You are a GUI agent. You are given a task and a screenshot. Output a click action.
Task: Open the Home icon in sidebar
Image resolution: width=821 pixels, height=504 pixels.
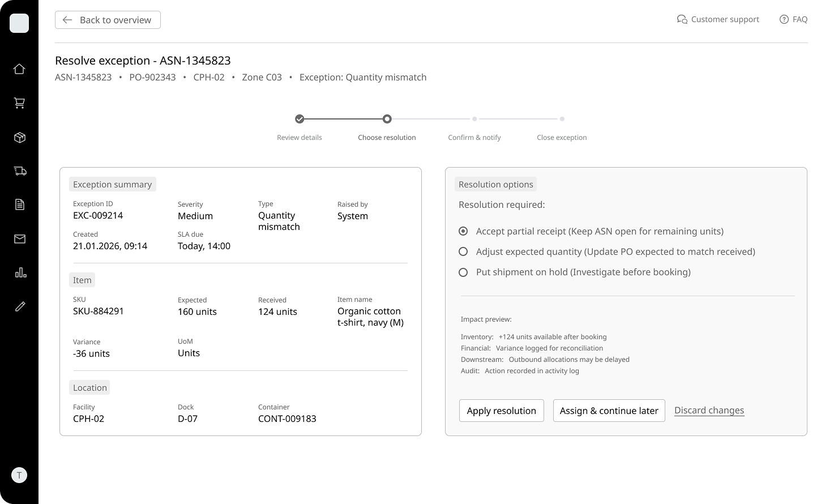click(19, 69)
